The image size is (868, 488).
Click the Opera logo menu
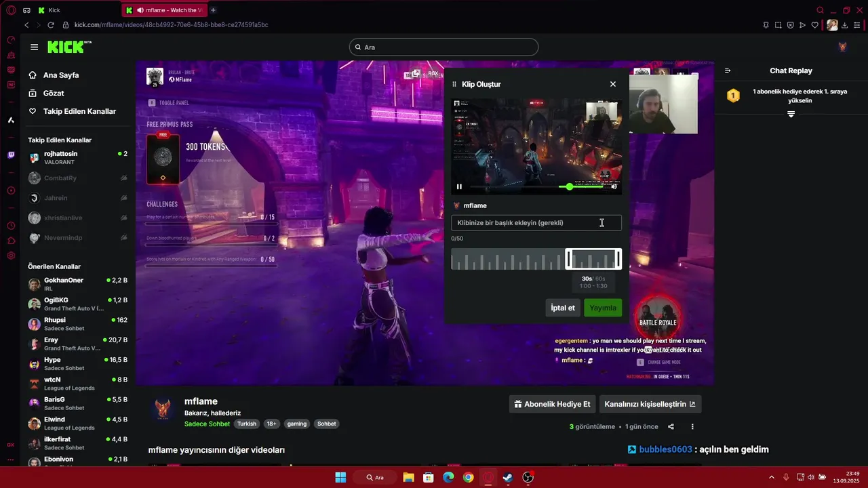[x=11, y=10]
